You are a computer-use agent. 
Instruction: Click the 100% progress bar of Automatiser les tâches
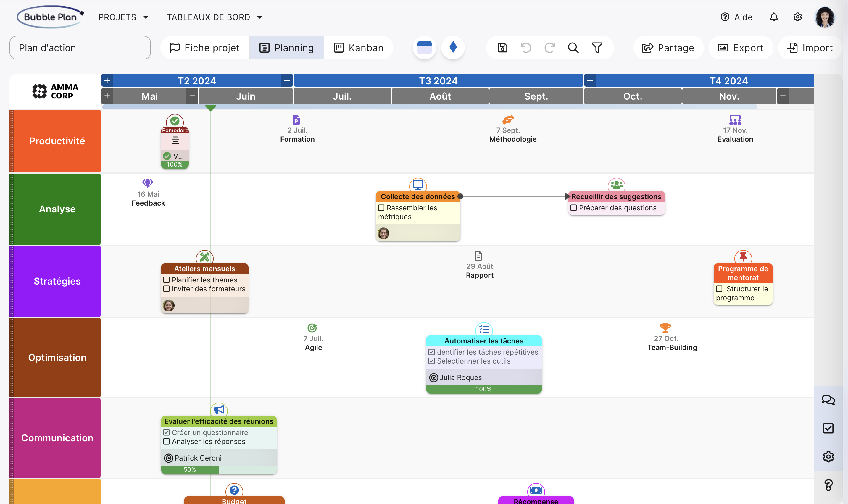(x=484, y=389)
